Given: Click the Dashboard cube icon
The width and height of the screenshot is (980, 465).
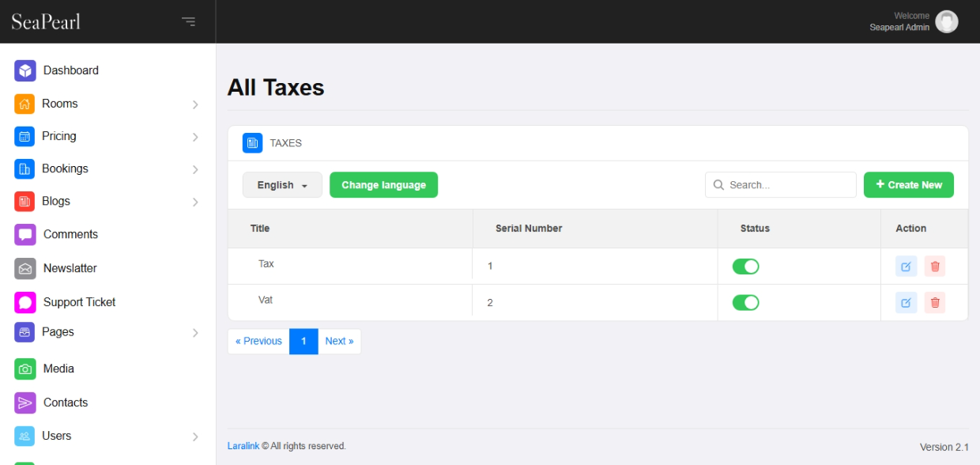Looking at the screenshot, I should tap(25, 70).
